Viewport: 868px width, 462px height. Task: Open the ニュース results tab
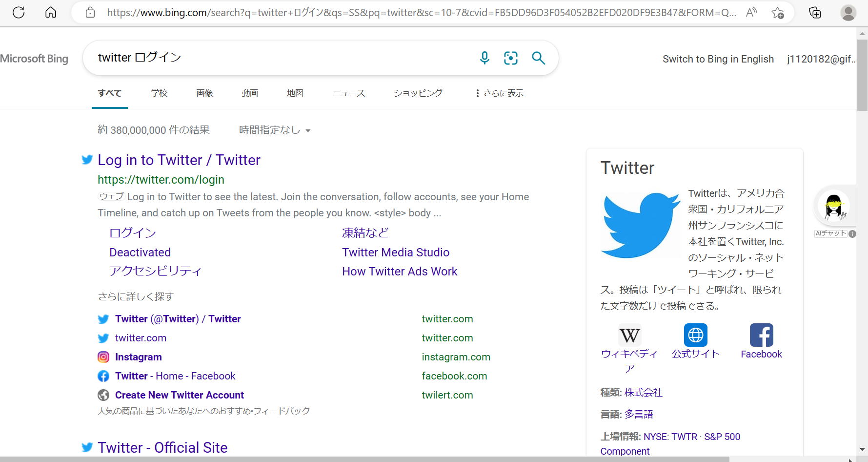[348, 93]
